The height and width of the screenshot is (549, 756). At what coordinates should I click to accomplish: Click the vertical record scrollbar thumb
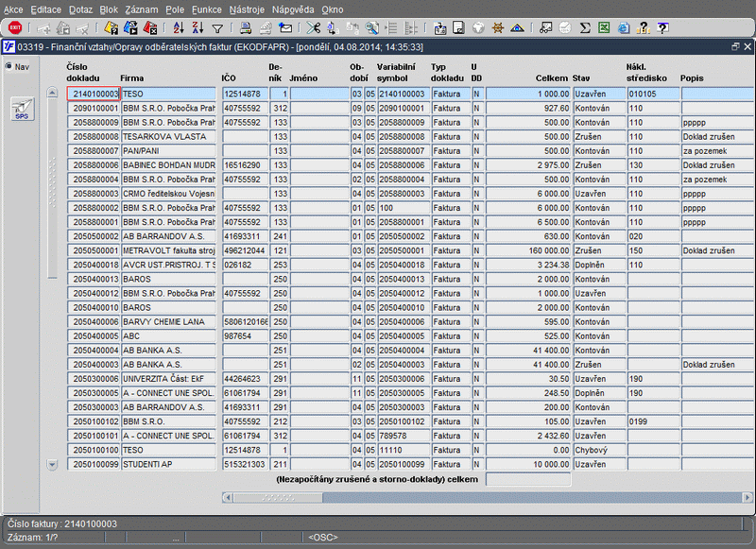(x=52, y=188)
